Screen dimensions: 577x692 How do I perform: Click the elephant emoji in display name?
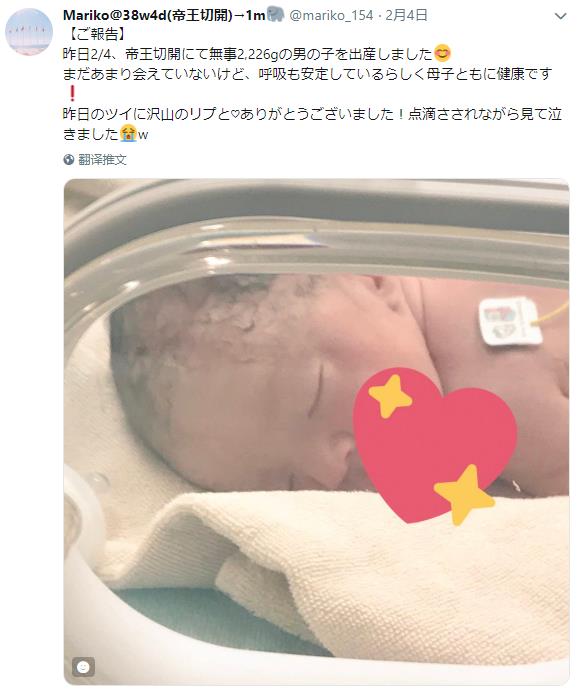(x=275, y=15)
